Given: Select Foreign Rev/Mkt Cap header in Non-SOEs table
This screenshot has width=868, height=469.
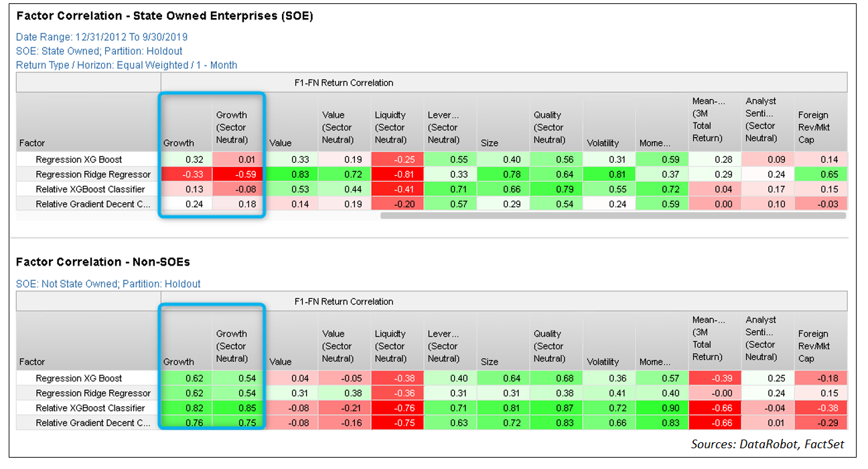Looking at the screenshot, I should coord(813,346).
